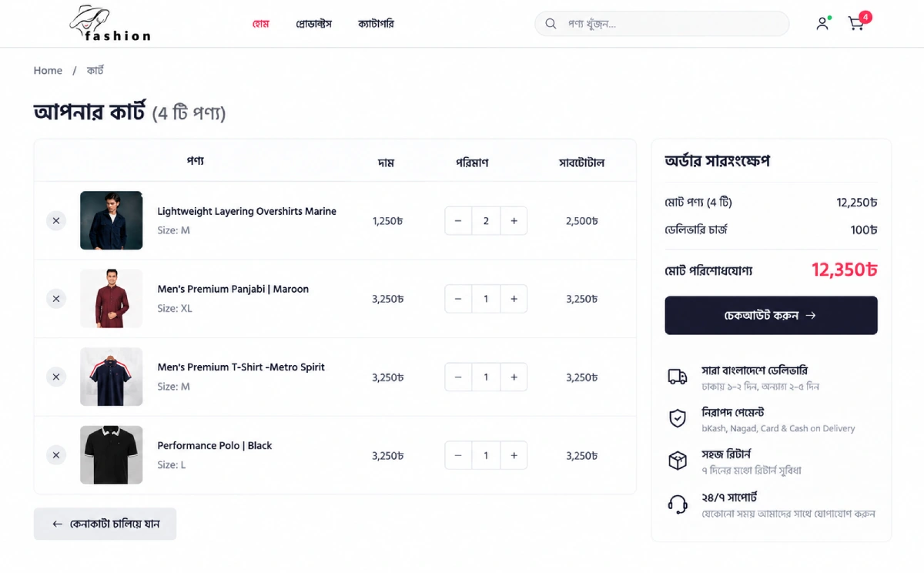924x573 pixels.
Task: Decrease quantity of Men's Premium Panjabi
Action: pos(458,299)
